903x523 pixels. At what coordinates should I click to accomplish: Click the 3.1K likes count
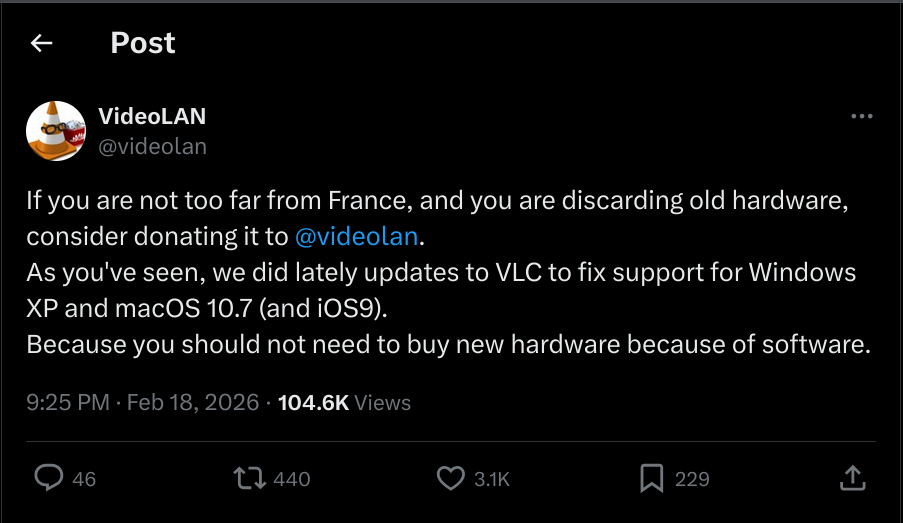492,479
